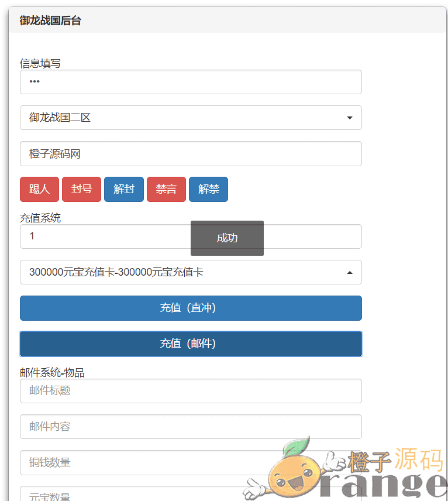The width and height of the screenshot is (448, 501).
Task: Click the 解禁 unmute button
Action: click(209, 189)
